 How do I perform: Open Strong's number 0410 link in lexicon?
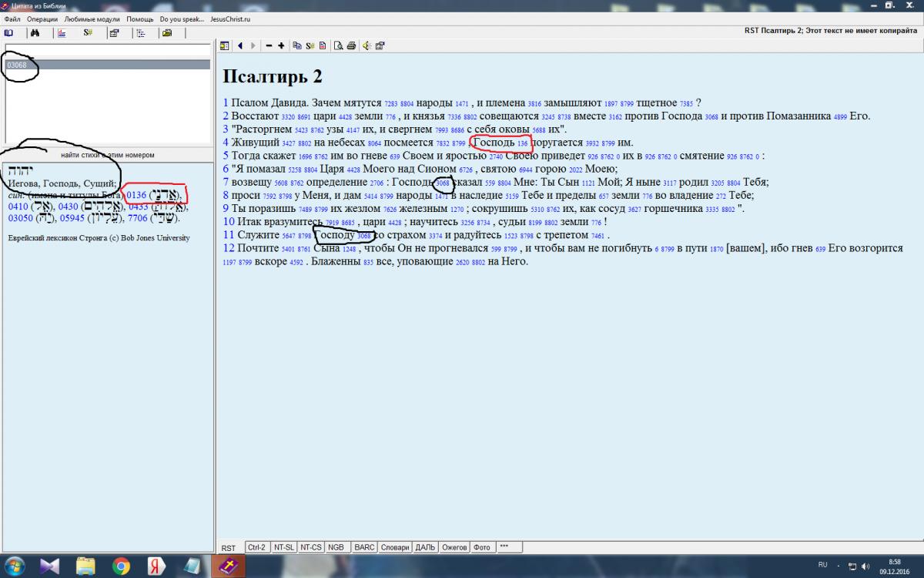pyautogui.click(x=18, y=207)
